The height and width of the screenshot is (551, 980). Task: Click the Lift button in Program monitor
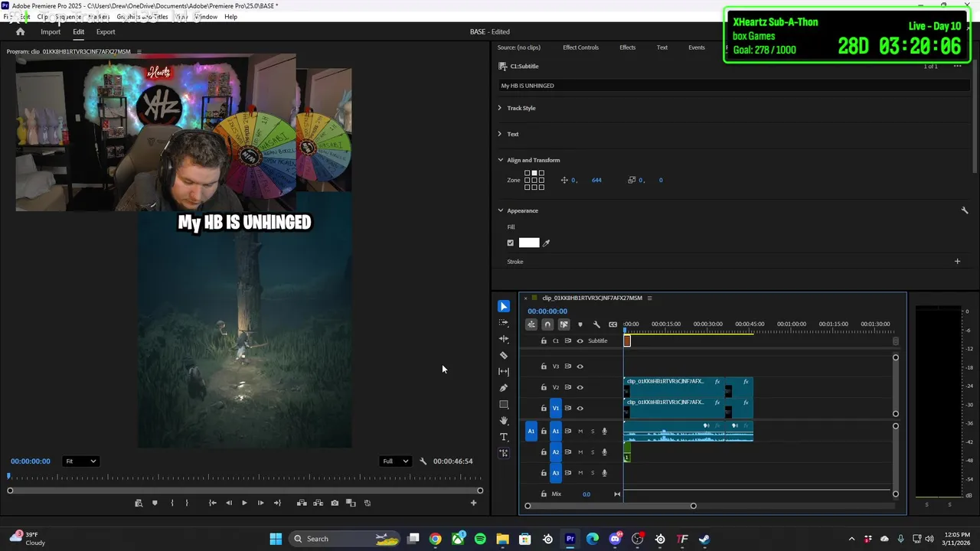click(x=302, y=503)
